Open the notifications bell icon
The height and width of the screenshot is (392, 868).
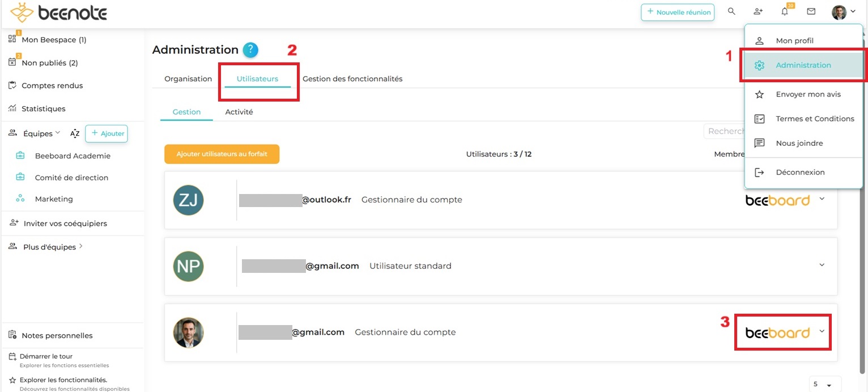tap(785, 12)
